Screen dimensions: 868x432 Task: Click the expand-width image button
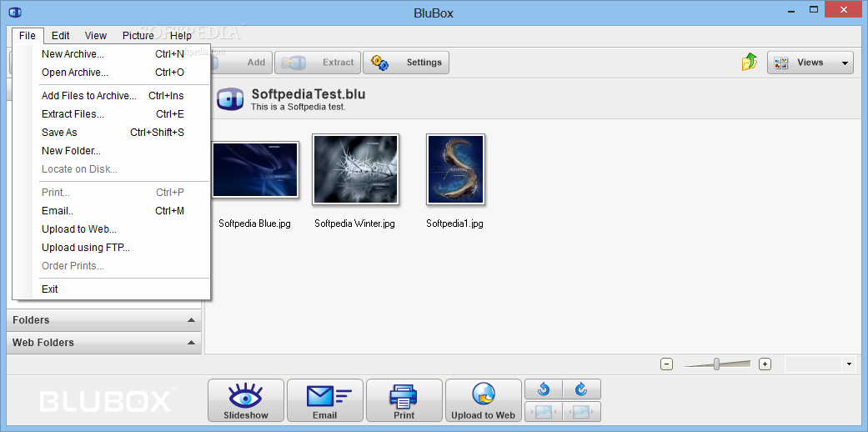click(x=581, y=411)
